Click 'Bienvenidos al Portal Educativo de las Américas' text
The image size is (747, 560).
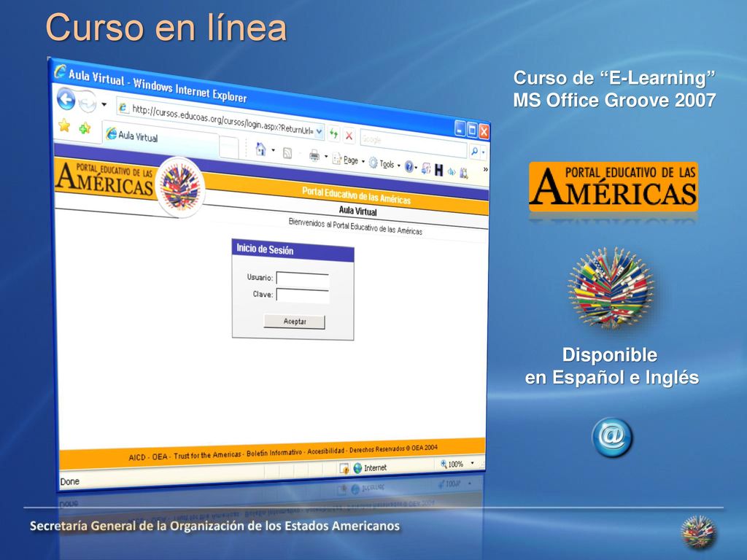(x=355, y=227)
